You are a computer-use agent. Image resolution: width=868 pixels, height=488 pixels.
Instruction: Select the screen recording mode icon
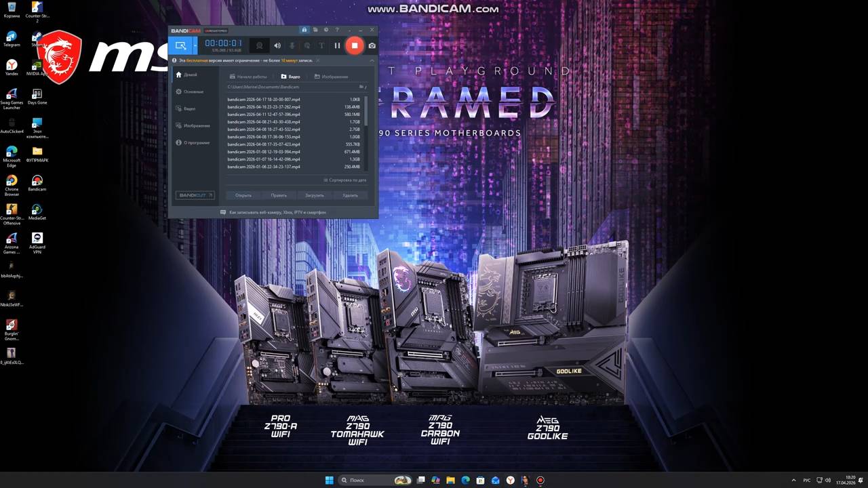click(x=180, y=45)
